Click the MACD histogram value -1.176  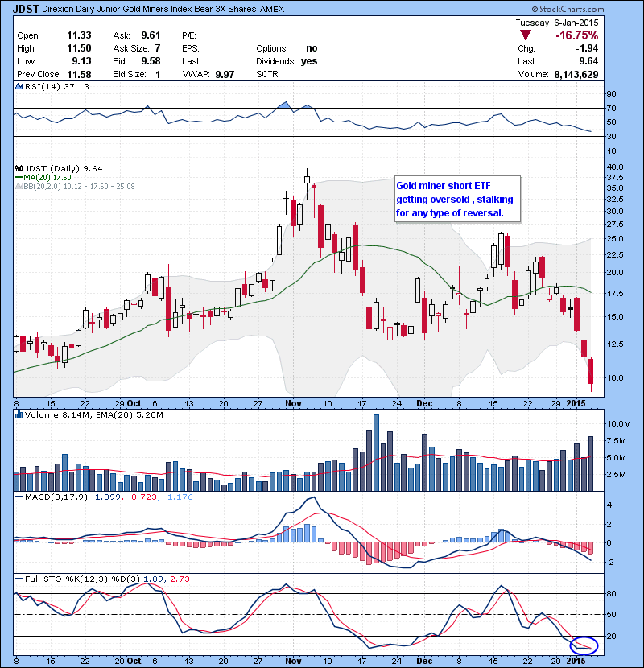pos(178,497)
